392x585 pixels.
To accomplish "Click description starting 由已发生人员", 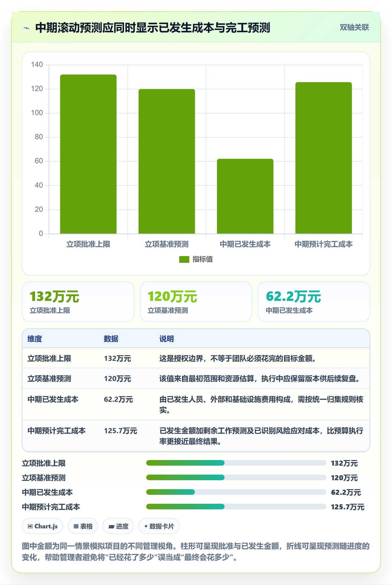I will pos(261,405).
